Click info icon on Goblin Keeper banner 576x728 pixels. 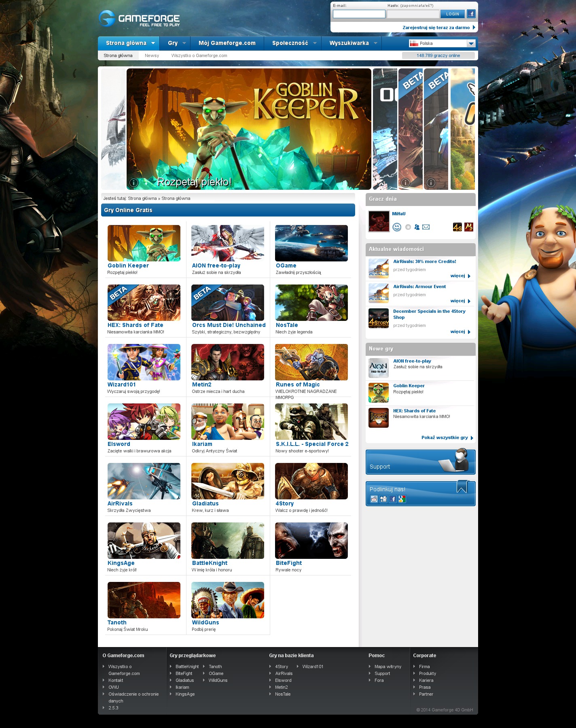[133, 183]
